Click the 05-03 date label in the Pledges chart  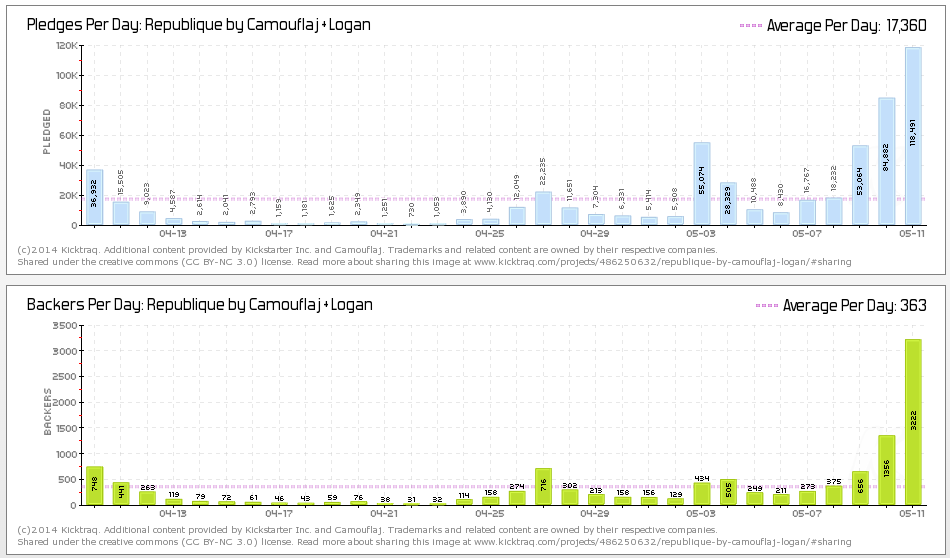tap(702, 233)
